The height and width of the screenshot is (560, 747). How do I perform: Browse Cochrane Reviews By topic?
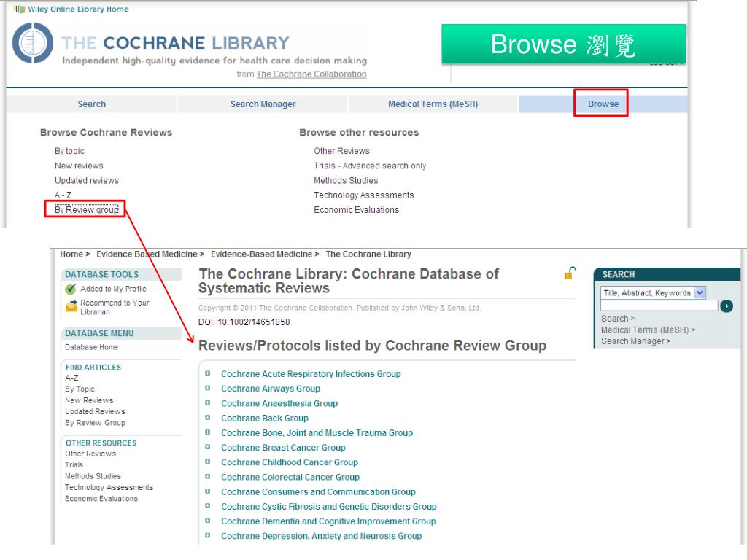point(69,151)
